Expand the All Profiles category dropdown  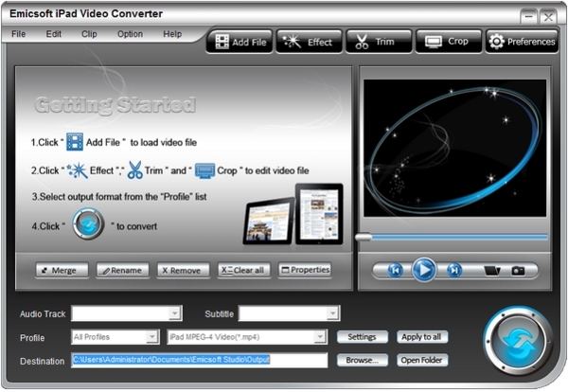pyautogui.click(x=152, y=337)
